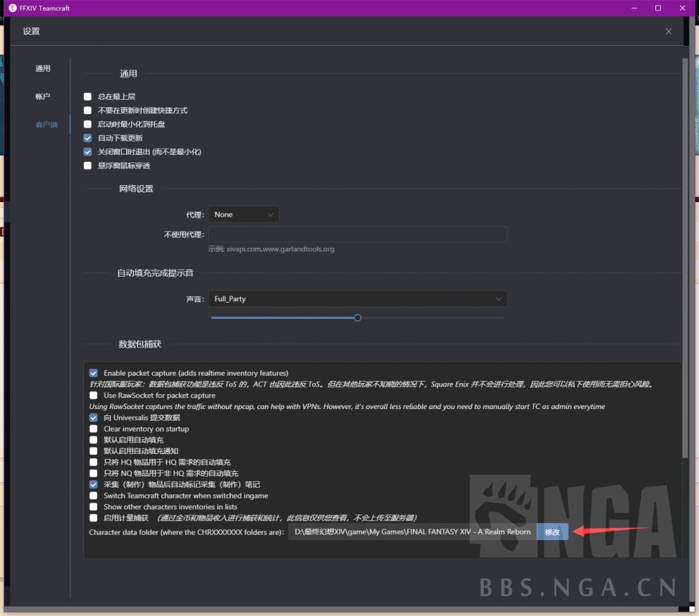Click the 网络设置 section heading

tap(136, 188)
